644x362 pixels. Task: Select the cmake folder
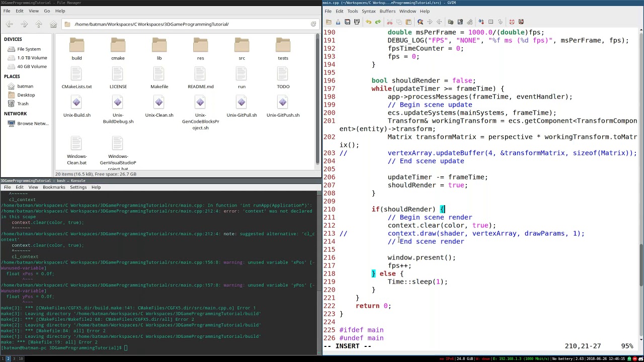pos(118,49)
